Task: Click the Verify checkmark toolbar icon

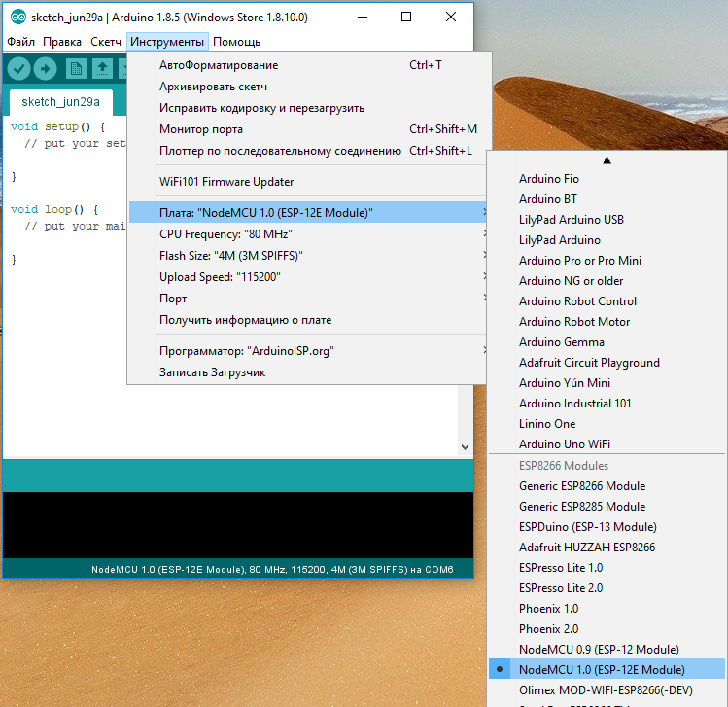Action: coord(18,69)
